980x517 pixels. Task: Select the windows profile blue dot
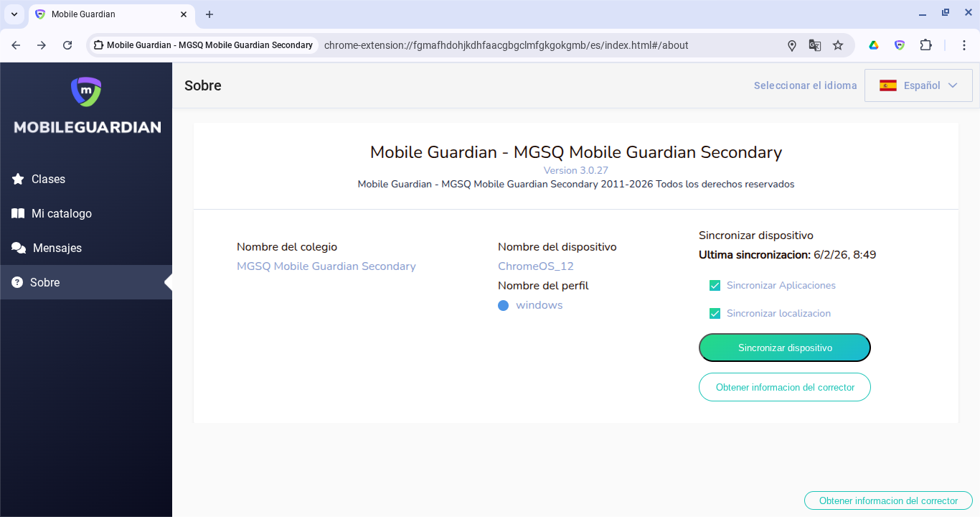503,306
